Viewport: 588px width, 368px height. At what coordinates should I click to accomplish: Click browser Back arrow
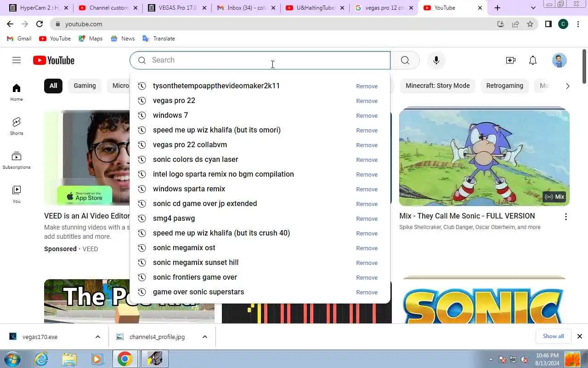10,24
